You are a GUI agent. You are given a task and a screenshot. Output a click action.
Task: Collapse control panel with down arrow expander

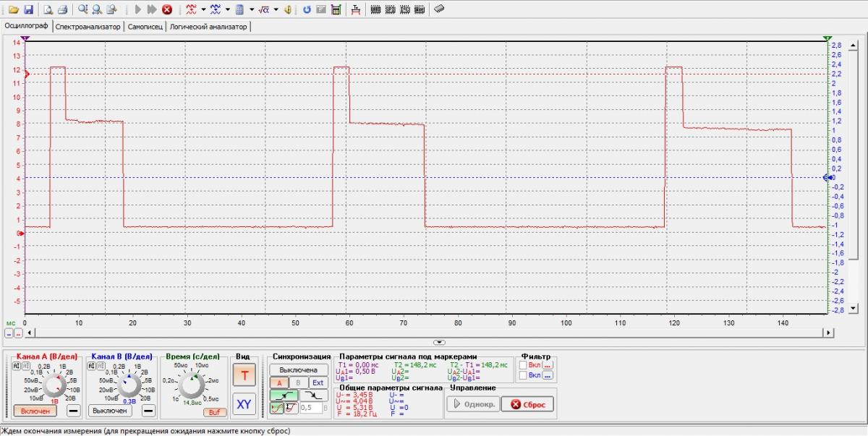(x=438, y=341)
